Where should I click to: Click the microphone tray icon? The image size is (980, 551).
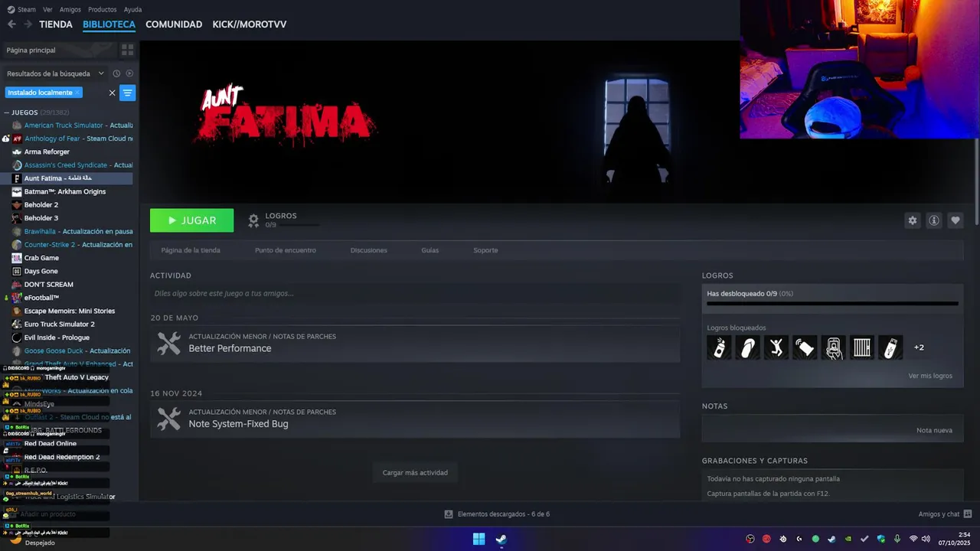coord(897,539)
